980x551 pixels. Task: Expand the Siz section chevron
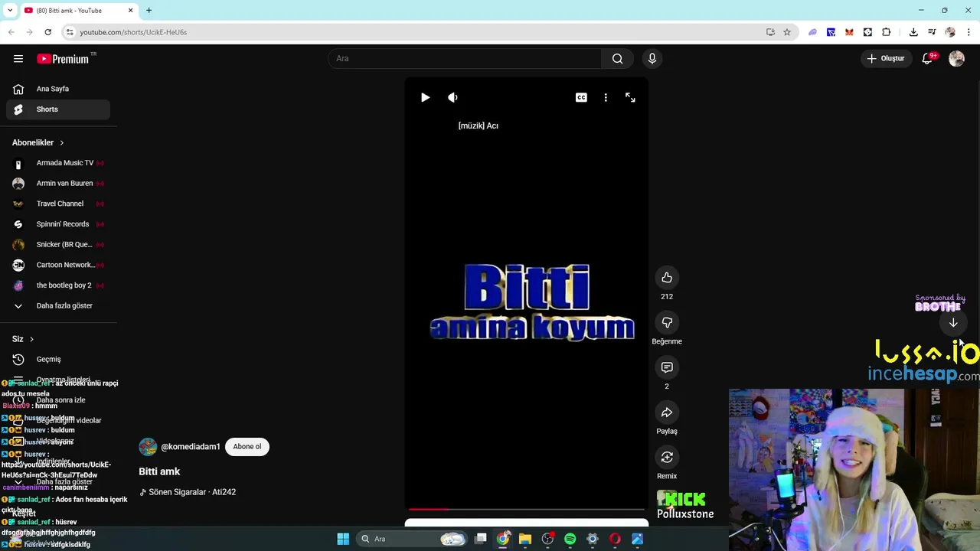[x=31, y=339]
